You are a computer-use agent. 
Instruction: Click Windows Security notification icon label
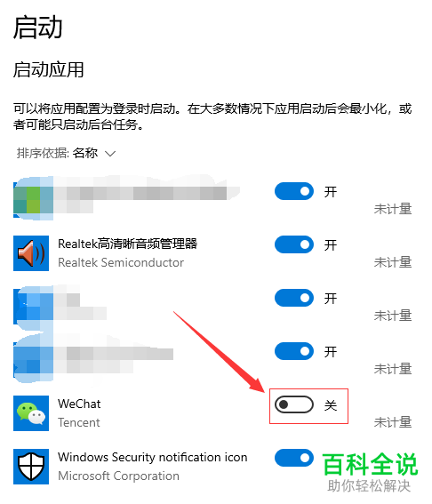[x=153, y=457]
